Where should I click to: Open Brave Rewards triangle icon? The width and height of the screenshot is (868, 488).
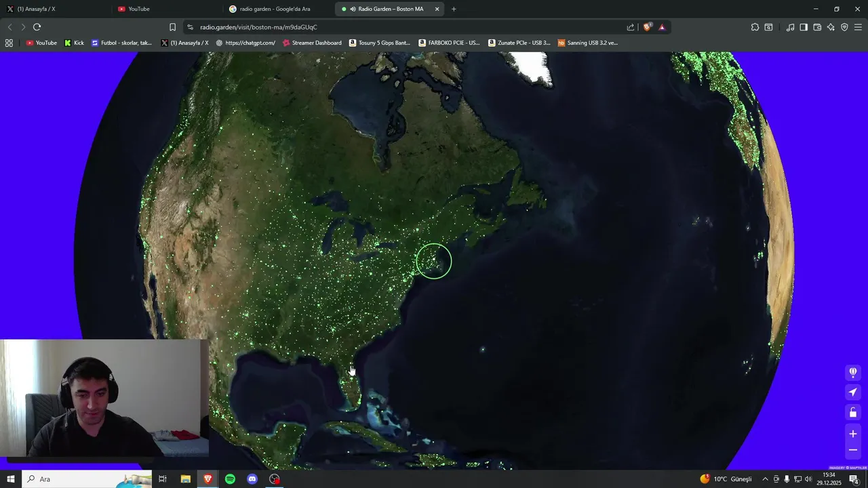[662, 27]
